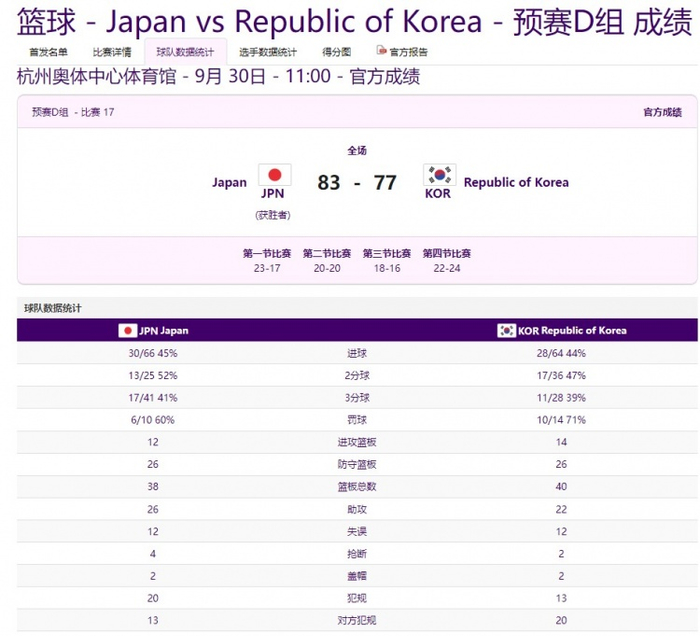This screenshot has height=636, width=700.
Task: Click the Japan team name in the score header
Action: click(229, 183)
